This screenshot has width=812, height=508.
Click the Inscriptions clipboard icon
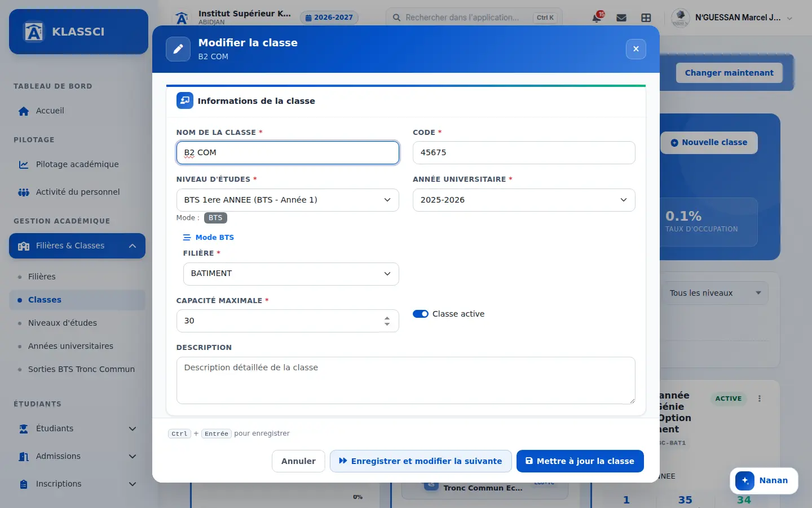(x=24, y=484)
